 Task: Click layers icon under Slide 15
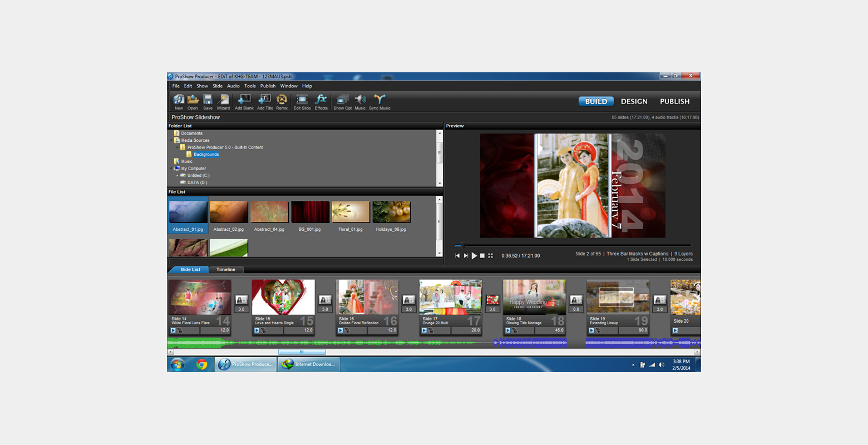point(263,330)
